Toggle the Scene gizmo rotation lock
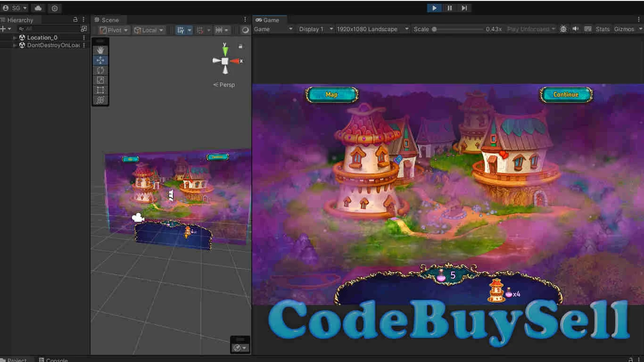The height and width of the screenshot is (362, 644). pyautogui.click(x=240, y=46)
